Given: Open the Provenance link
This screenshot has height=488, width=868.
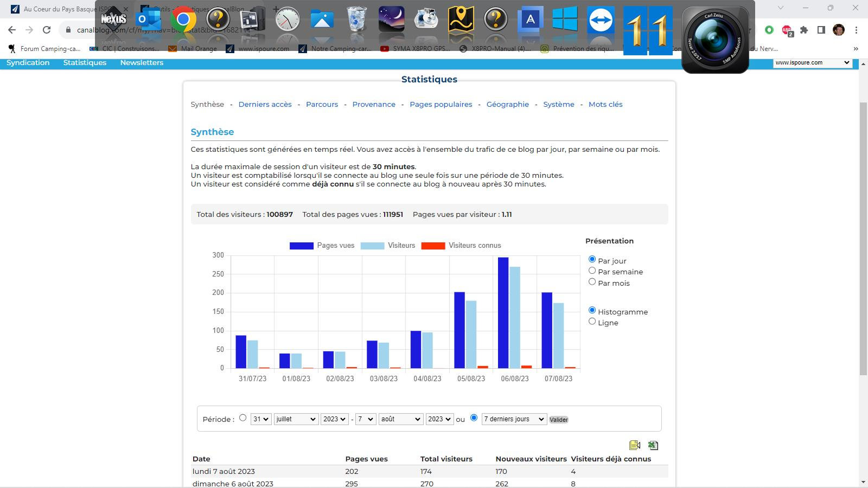Looking at the screenshot, I should [374, 104].
